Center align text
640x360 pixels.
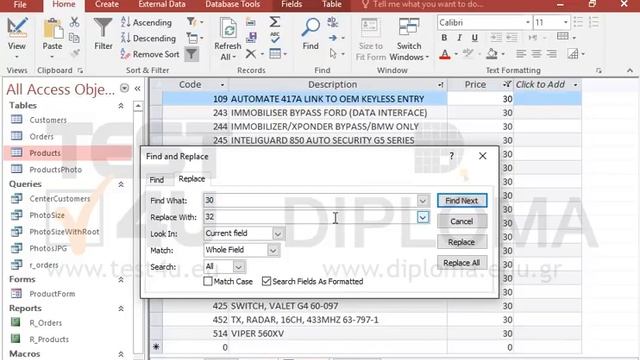[x=536, y=54]
